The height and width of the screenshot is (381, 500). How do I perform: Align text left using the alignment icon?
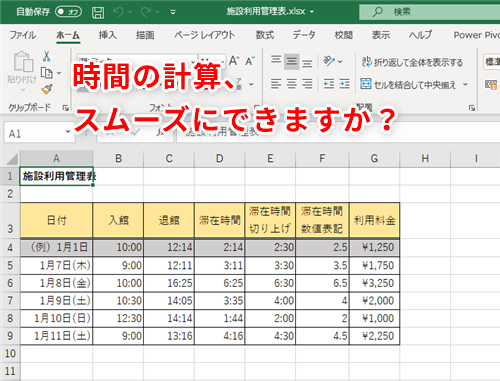tap(276, 84)
